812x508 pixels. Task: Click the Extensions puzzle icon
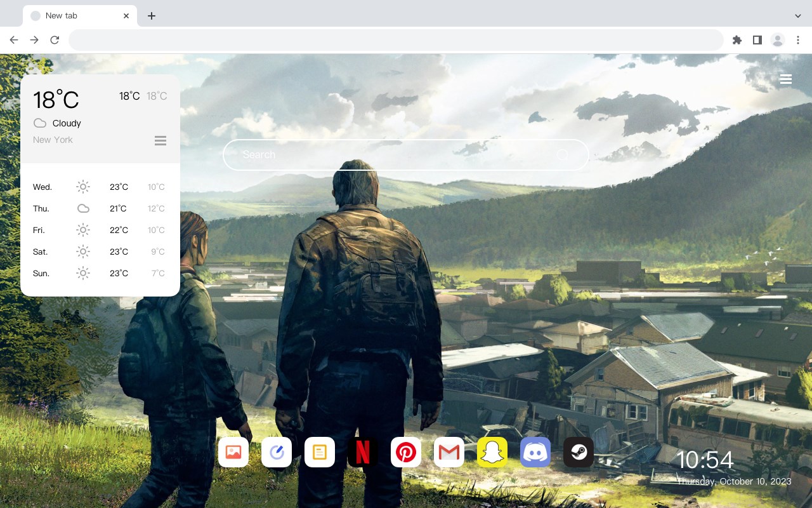tap(737, 40)
